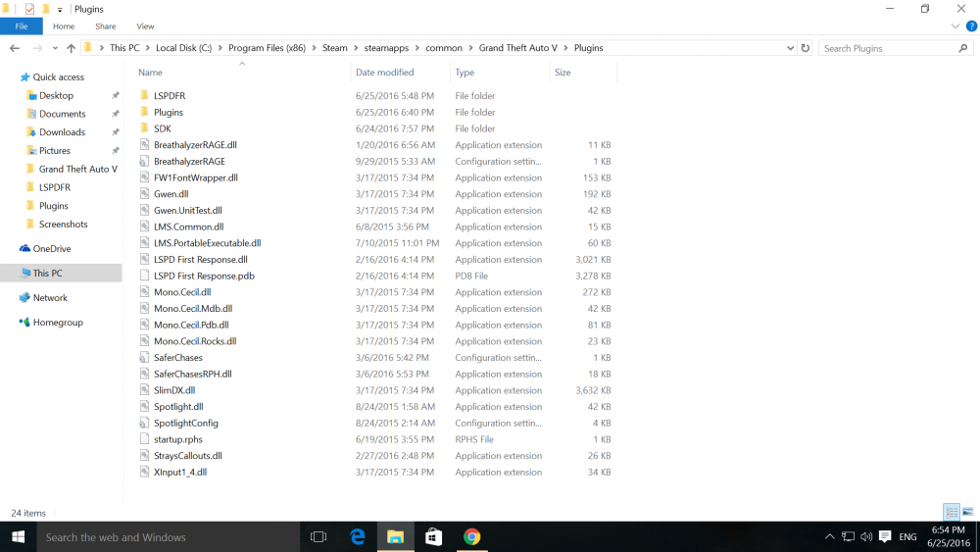The width and height of the screenshot is (980, 552).
Task: Open Task View on taskbar
Action: pos(318,537)
